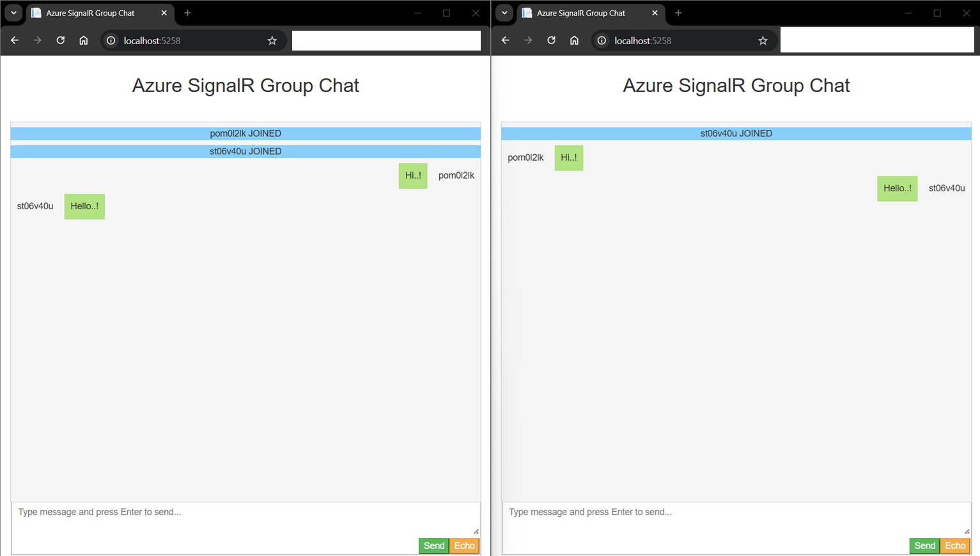Minimize the left browser window
The height and width of the screenshot is (556, 980).
(x=417, y=13)
